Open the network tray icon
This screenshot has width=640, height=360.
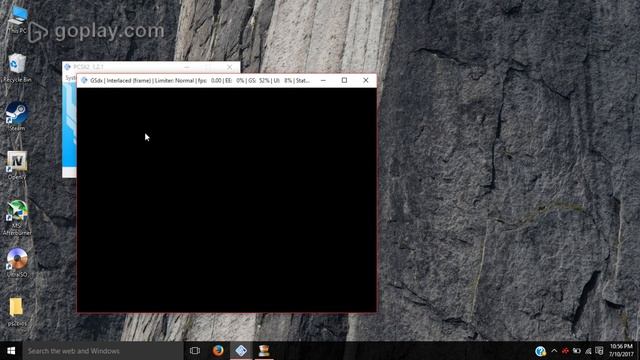pos(588,351)
